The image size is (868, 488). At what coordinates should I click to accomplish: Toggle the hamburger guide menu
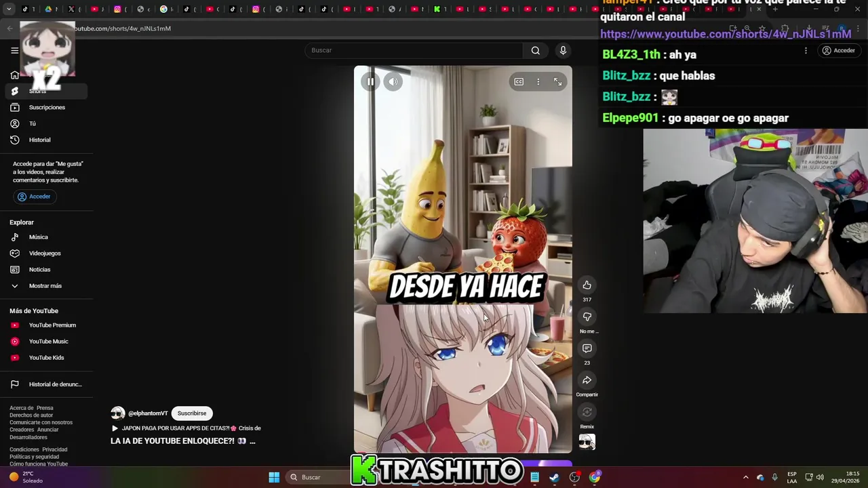[14, 50]
